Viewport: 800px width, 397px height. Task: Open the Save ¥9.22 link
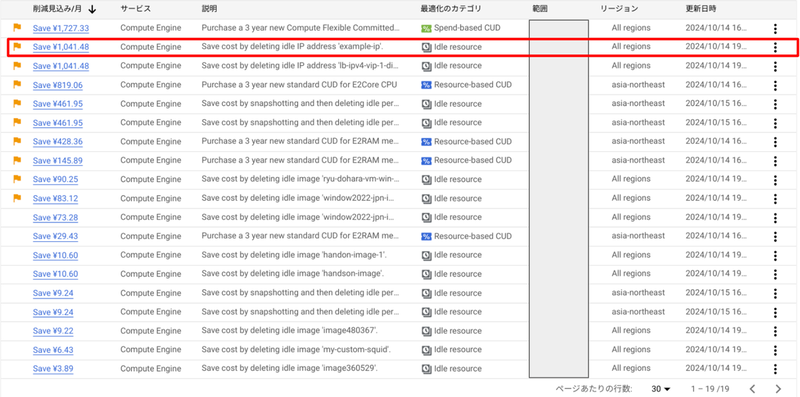tap(53, 331)
